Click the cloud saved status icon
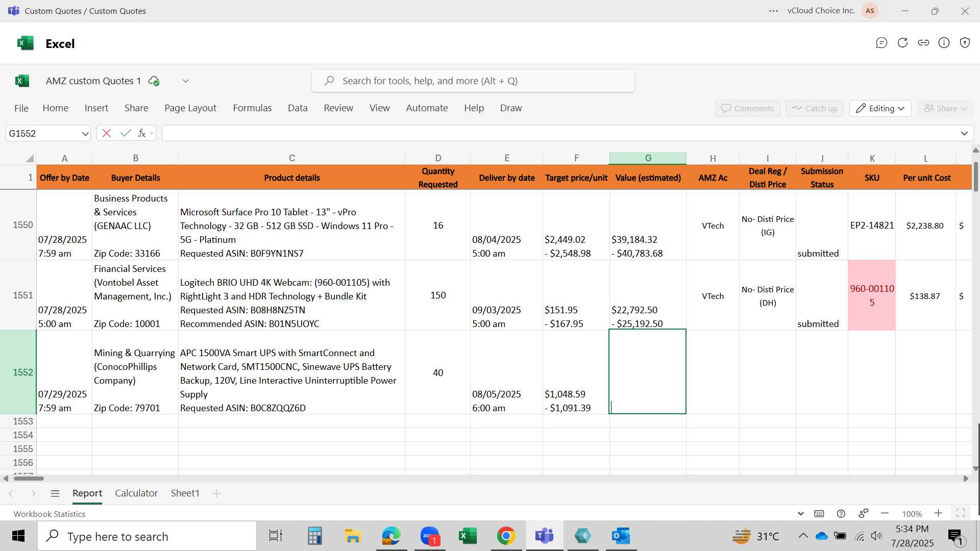This screenshot has width=980, height=551. point(154,81)
